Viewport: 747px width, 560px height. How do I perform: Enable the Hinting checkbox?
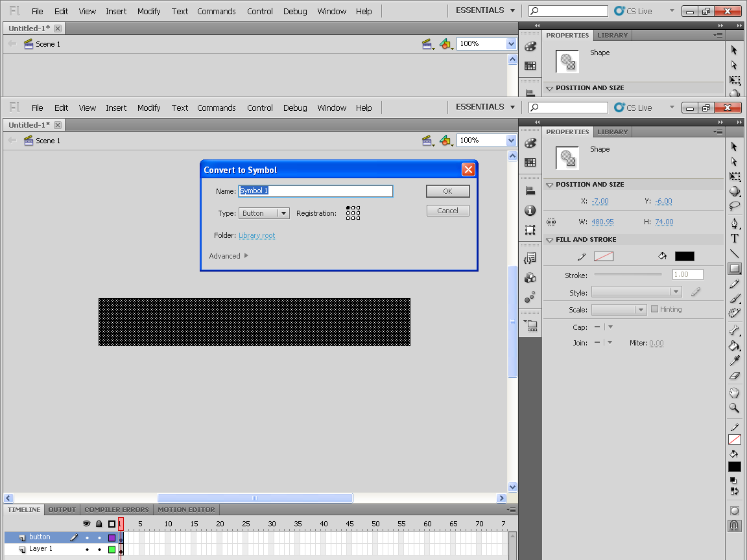654,309
